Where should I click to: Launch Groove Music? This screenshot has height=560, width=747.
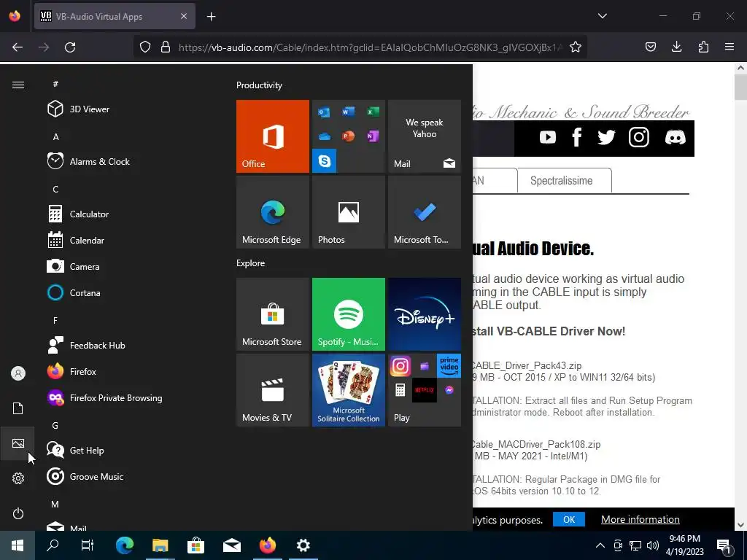pyautogui.click(x=128, y=476)
